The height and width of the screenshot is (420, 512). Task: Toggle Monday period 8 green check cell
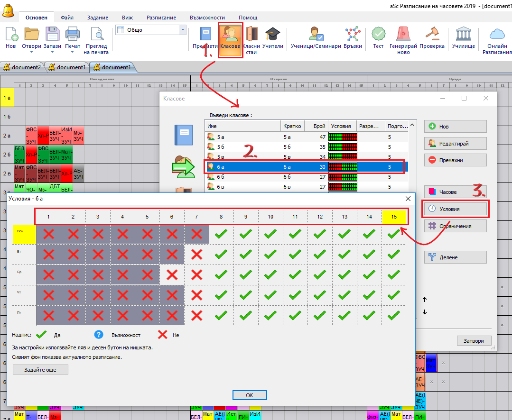(221, 233)
